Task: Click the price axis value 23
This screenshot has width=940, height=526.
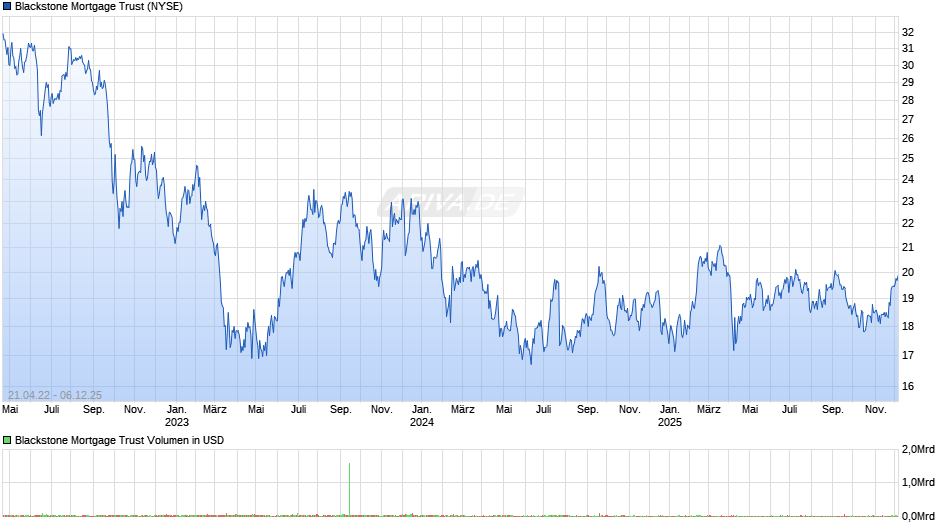Action: pyautogui.click(x=908, y=202)
